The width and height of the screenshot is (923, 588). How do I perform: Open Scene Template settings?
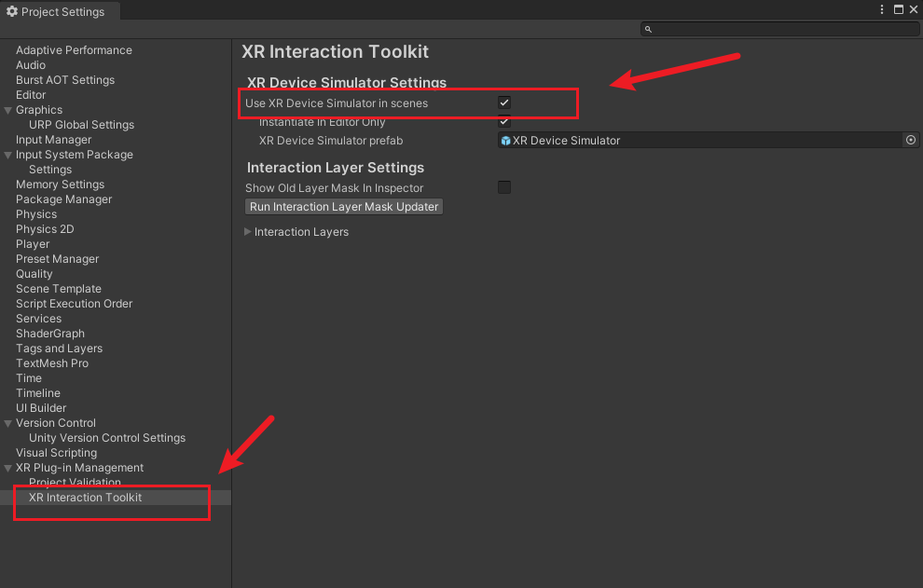59,288
